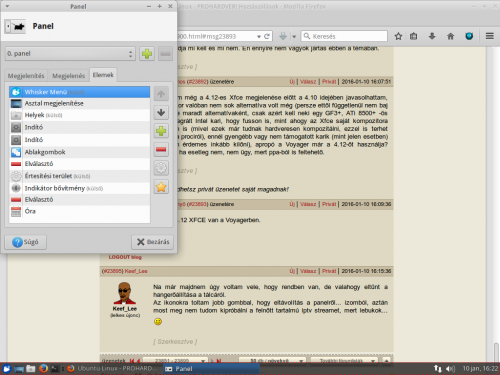500x375 pixels.
Task: Click clock showing 10 jan, 16:22
Action: tap(480, 369)
